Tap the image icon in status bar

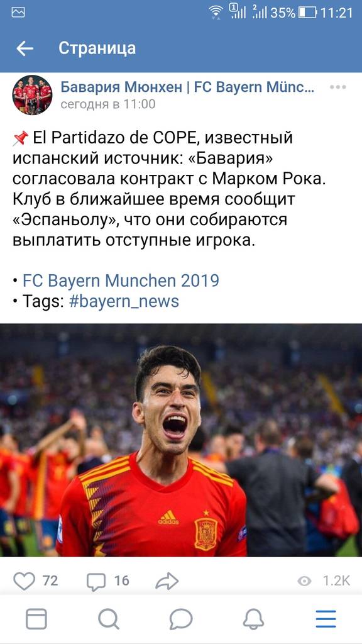tap(18, 13)
